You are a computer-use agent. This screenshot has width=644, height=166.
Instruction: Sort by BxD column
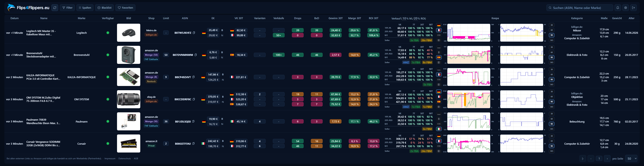317,18
